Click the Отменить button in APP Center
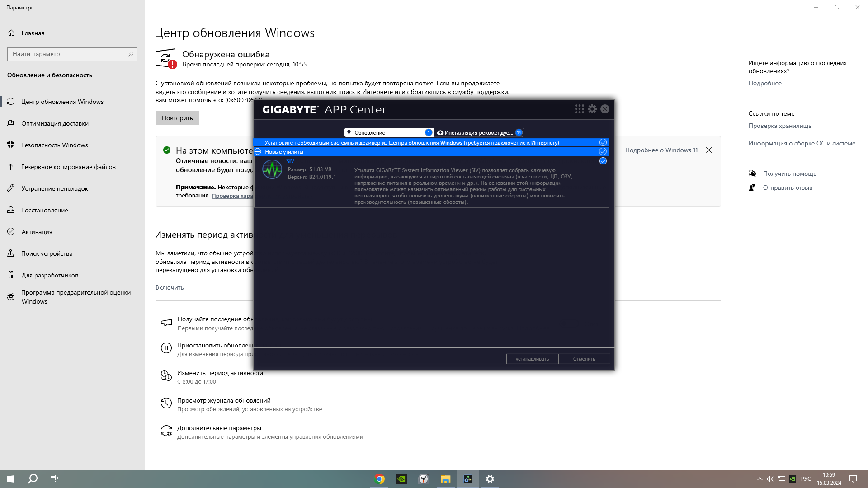The image size is (868, 488). (x=584, y=359)
